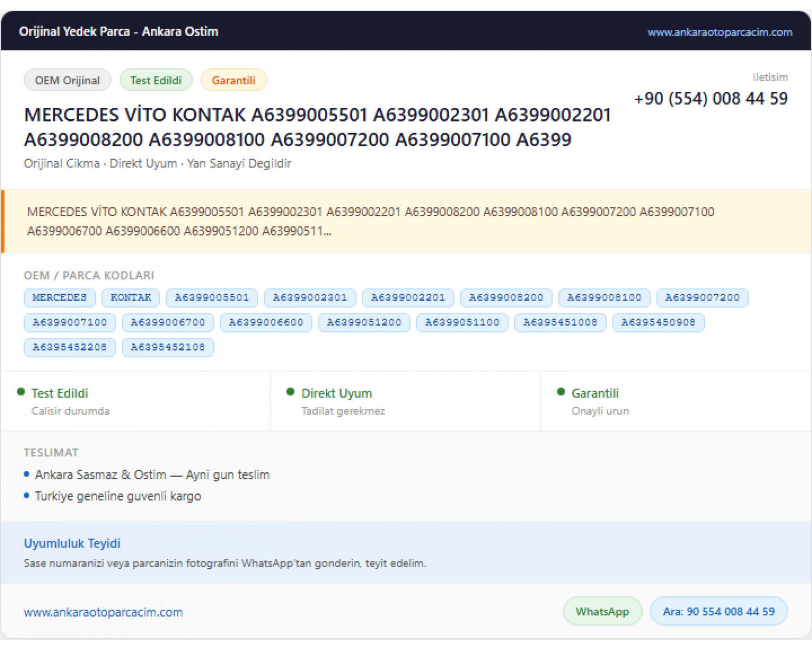
Task: Click the Uyumluluk Teyidi heading
Action: [72, 543]
